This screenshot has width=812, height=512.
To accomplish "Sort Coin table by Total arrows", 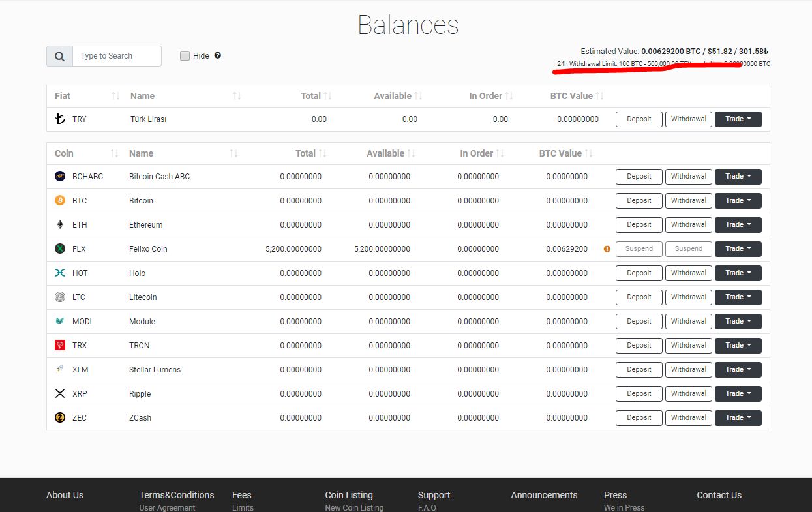I will (322, 153).
